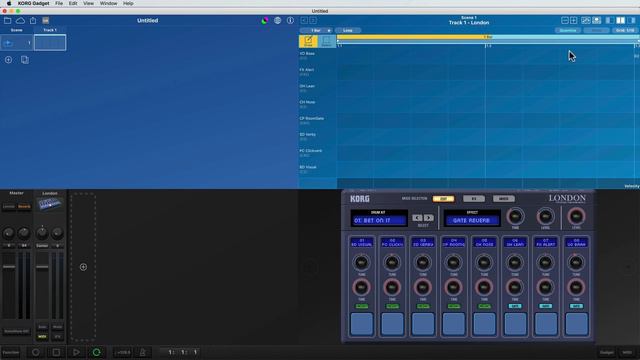The image size is (640, 360).
Task: Click the next track arrow in editor
Action: (x=313, y=20)
